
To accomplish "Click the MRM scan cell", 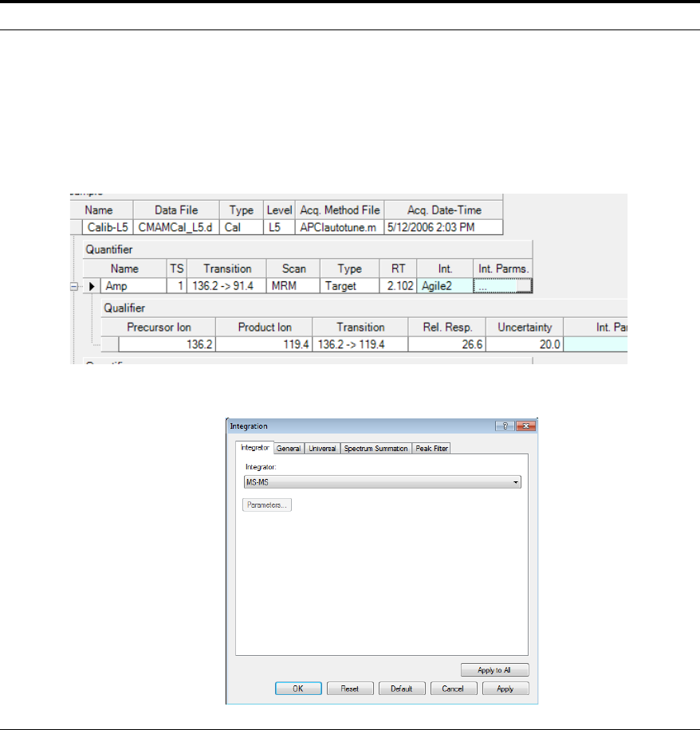I will (293, 286).
